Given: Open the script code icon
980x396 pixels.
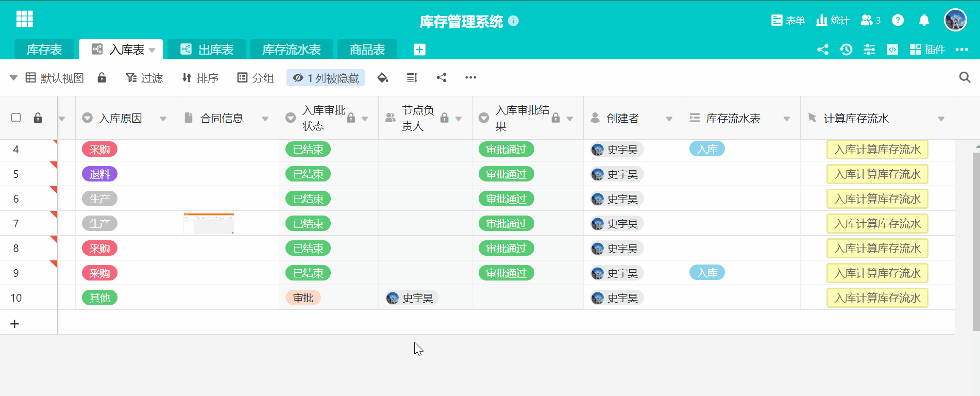Looking at the screenshot, I should click(x=892, y=49).
